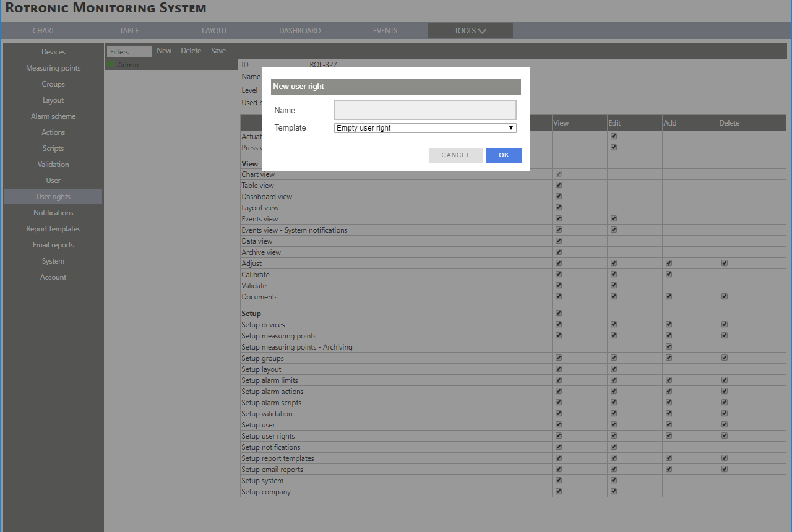The image size is (792, 532).
Task: Toggle Setup notifications Edit checkbox
Action: coord(614,447)
